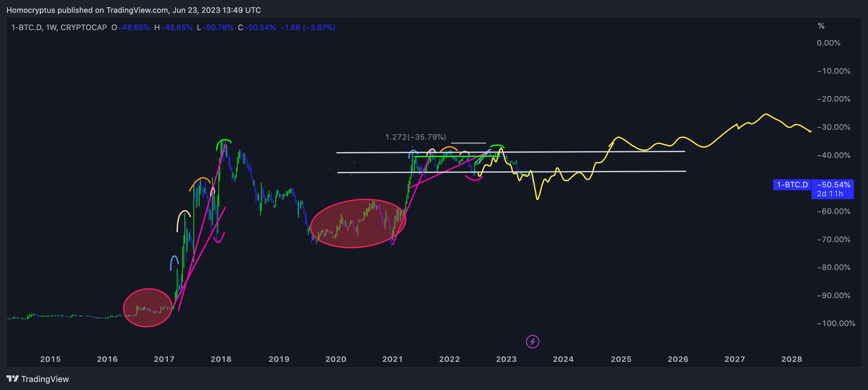Click the TradingView logo icon
This screenshot has width=868, height=390.
click(12, 379)
